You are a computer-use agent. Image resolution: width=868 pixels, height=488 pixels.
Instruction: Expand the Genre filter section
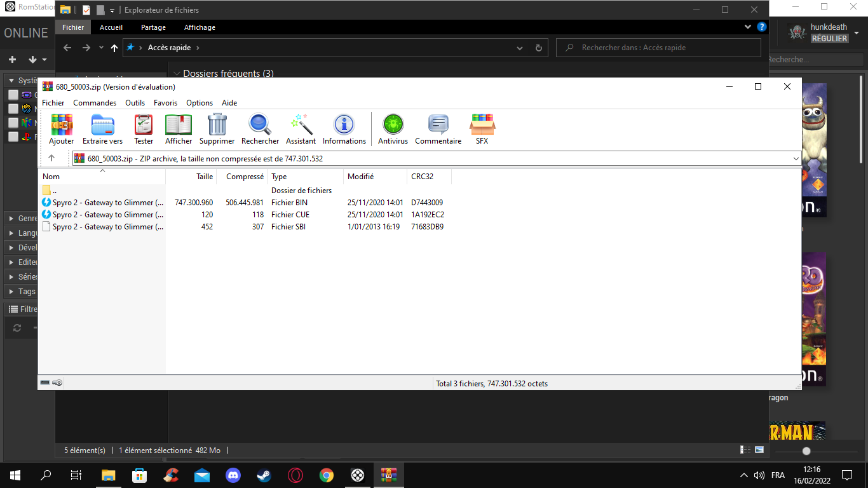coord(11,219)
